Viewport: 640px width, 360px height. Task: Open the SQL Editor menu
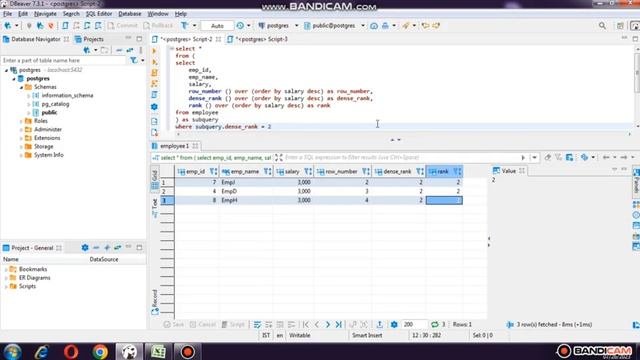98,14
